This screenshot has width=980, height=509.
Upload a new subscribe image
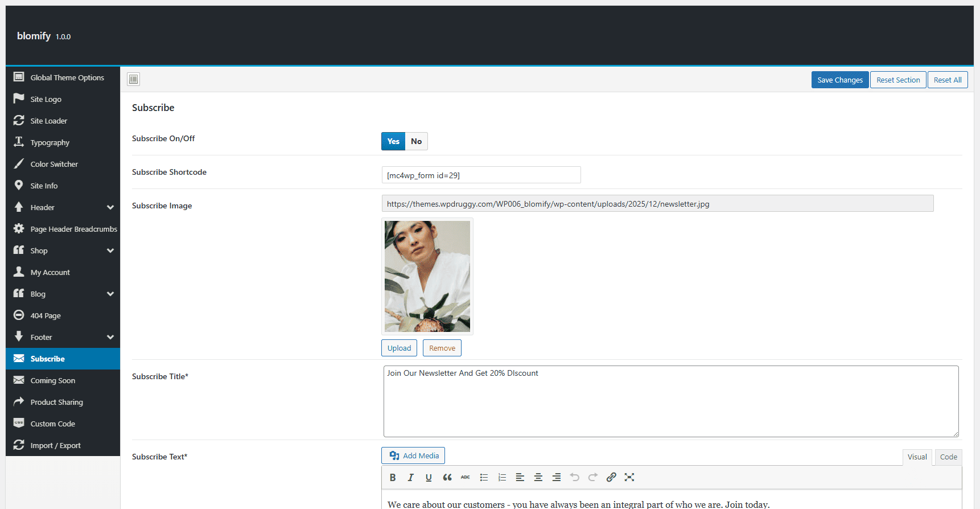[x=399, y=348]
